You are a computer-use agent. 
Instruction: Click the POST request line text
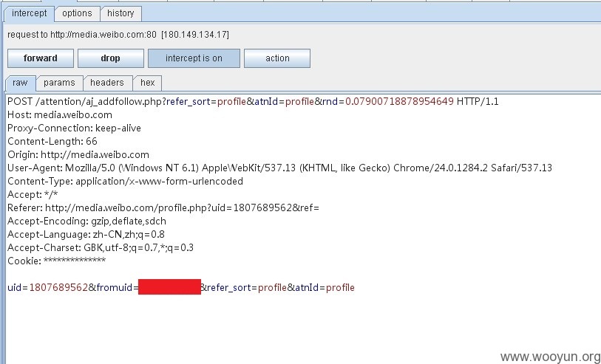(x=253, y=101)
